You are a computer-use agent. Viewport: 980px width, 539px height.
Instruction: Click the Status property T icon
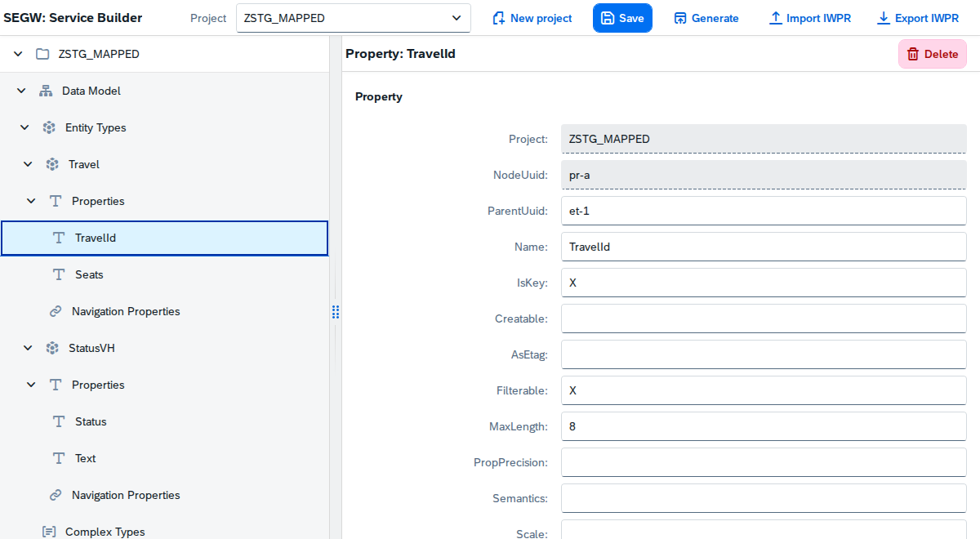click(59, 421)
